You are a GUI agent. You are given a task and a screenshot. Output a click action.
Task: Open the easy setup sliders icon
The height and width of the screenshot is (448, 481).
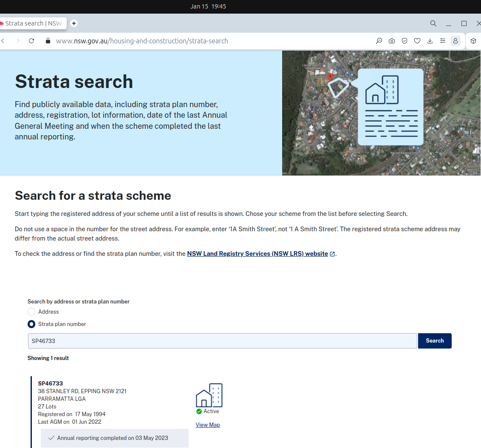443,41
